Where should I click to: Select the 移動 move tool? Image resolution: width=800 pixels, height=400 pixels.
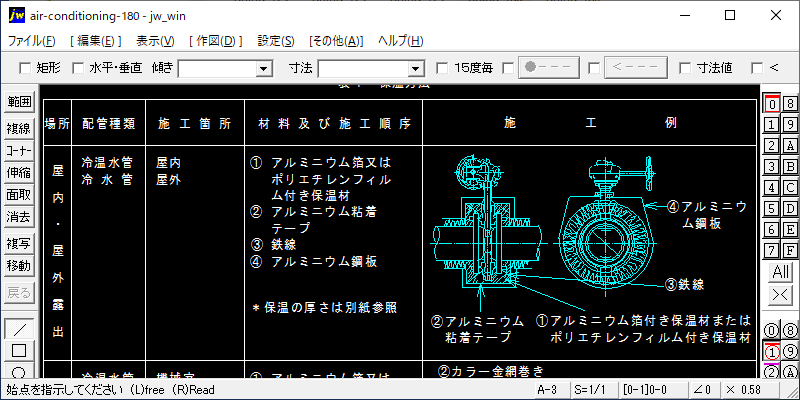pos(19,266)
